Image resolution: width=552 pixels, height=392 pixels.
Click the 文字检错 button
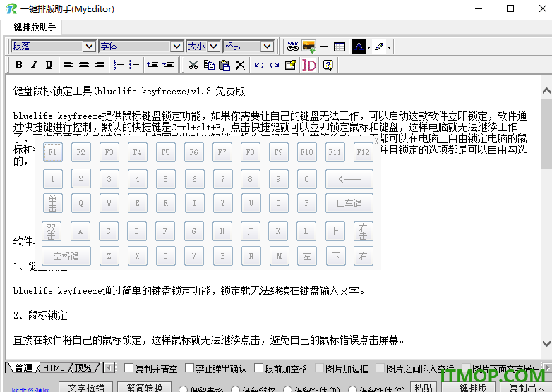tap(86, 387)
